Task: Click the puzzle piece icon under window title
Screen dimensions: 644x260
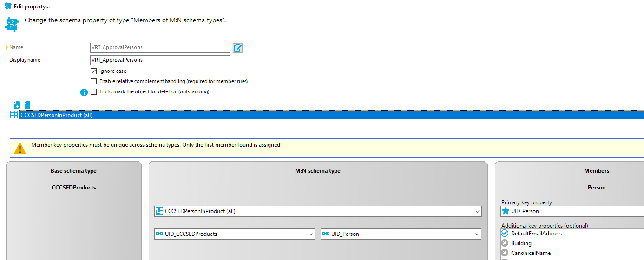Action: [12, 24]
